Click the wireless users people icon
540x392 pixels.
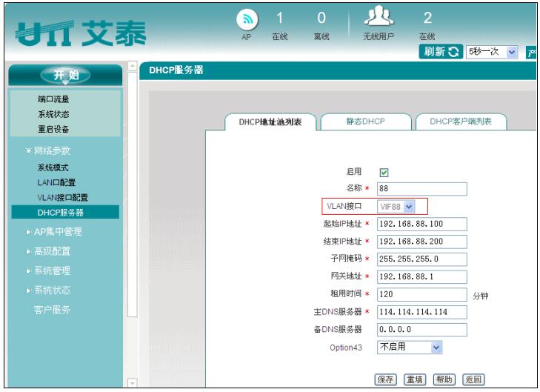(x=379, y=16)
